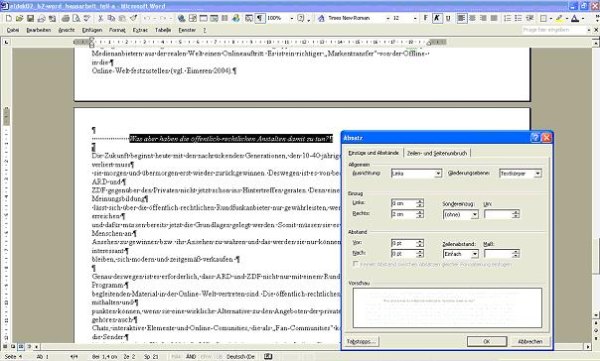
Task: Open the Ausrichtung dropdown in Absatz dialog
Action: click(x=438, y=174)
